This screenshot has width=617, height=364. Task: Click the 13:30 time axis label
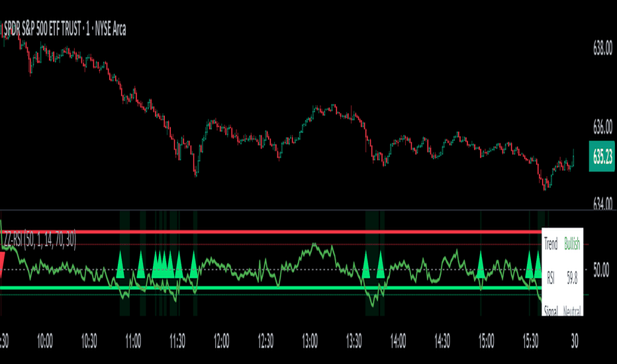tap(354, 341)
